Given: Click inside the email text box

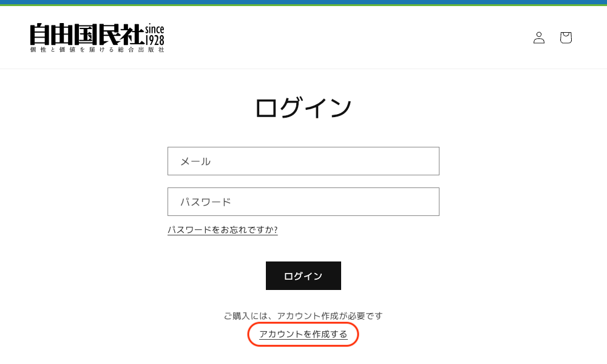Looking at the screenshot, I should [303, 161].
